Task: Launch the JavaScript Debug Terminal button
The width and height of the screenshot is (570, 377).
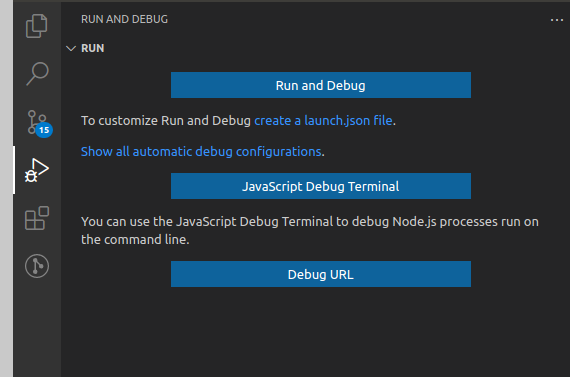Action: tap(321, 186)
